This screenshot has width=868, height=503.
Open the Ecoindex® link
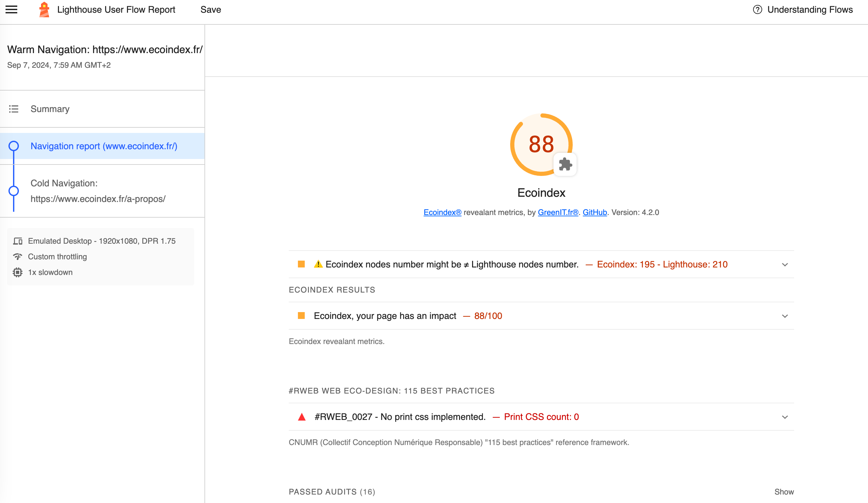[x=442, y=212]
